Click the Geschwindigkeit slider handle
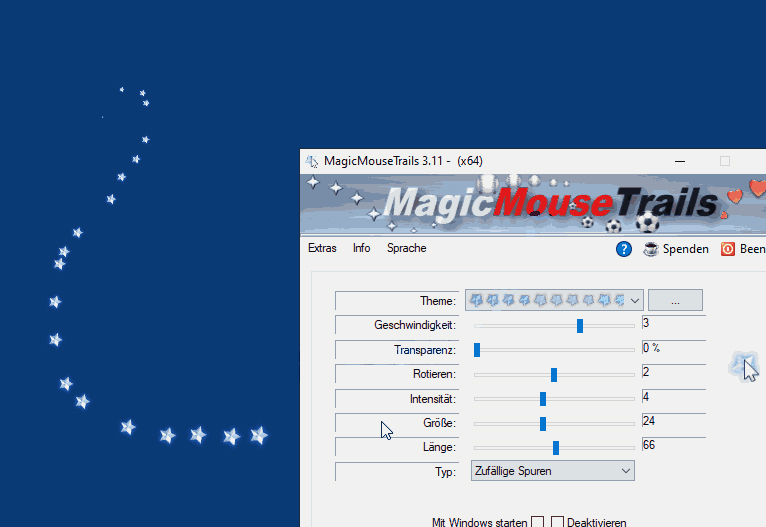The width and height of the screenshot is (766, 527). 580,325
